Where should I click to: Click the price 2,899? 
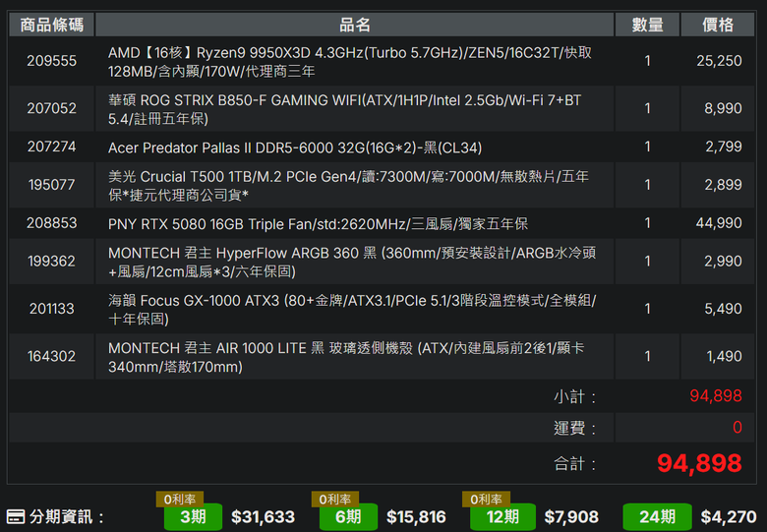pyautogui.click(x=723, y=185)
